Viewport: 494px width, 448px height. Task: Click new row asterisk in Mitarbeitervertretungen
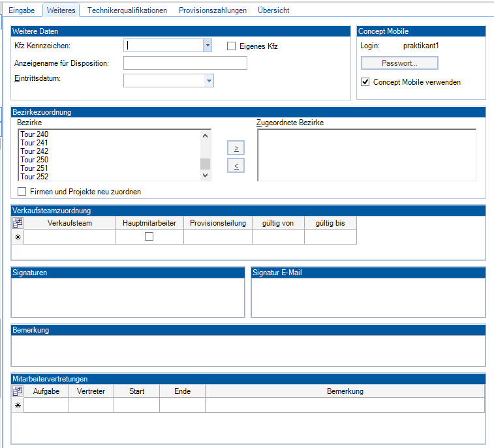(x=18, y=406)
